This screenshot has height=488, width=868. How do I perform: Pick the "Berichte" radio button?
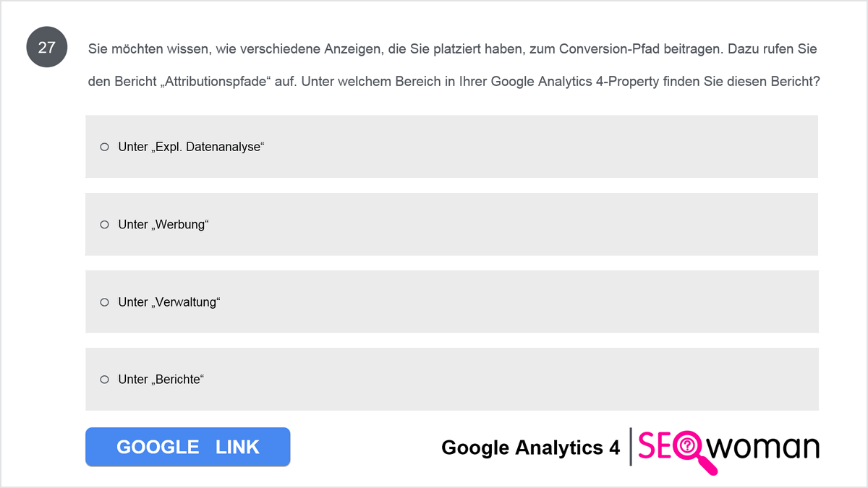pyautogui.click(x=104, y=379)
